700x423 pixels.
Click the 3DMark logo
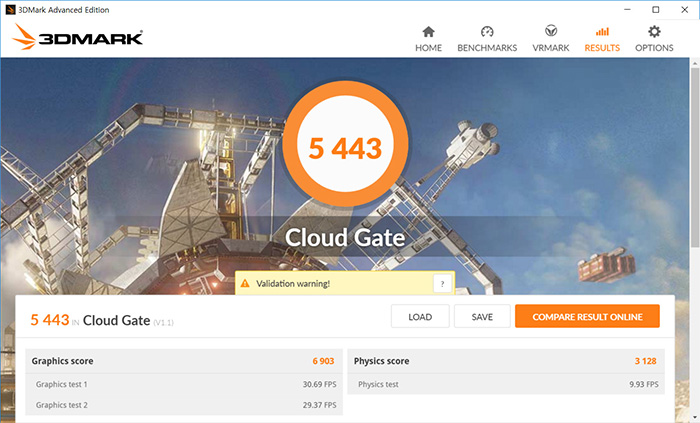[78, 37]
